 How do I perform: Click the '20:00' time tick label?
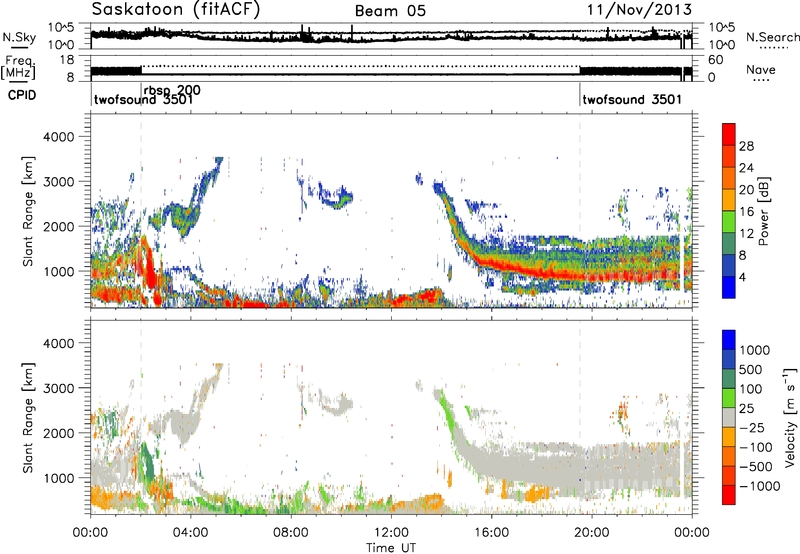coord(591,533)
